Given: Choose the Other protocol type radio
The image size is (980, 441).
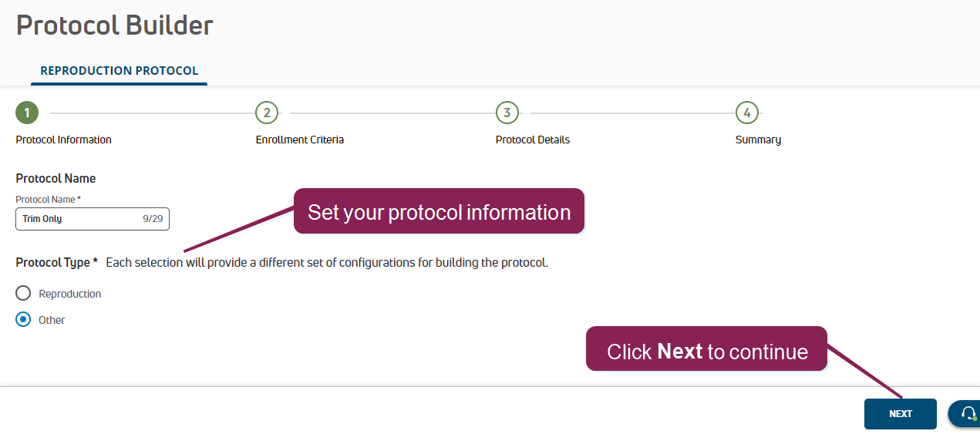Looking at the screenshot, I should point(23,320).
